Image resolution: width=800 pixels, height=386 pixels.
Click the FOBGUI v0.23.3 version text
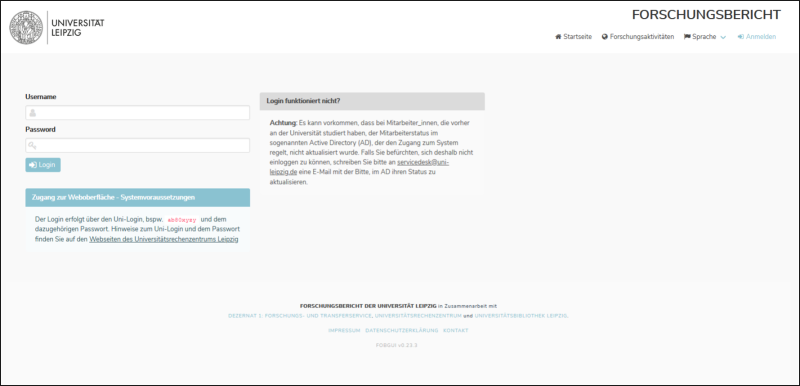point(396,345)
